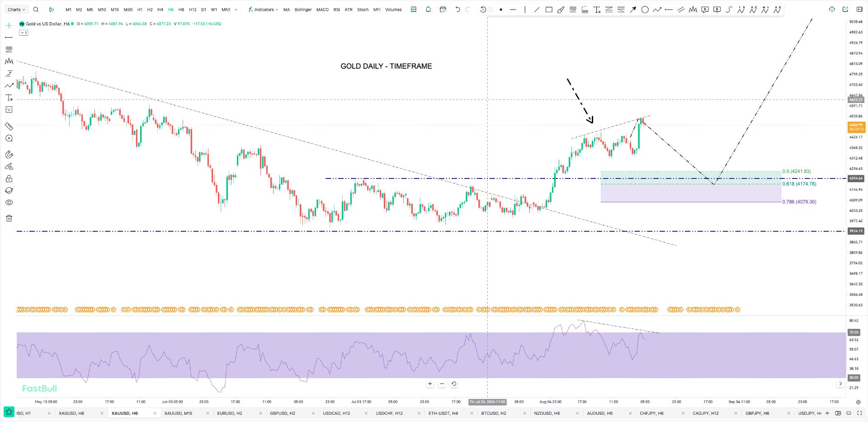Toggle fullscreen mode in bottom bar

click(859, 413)
